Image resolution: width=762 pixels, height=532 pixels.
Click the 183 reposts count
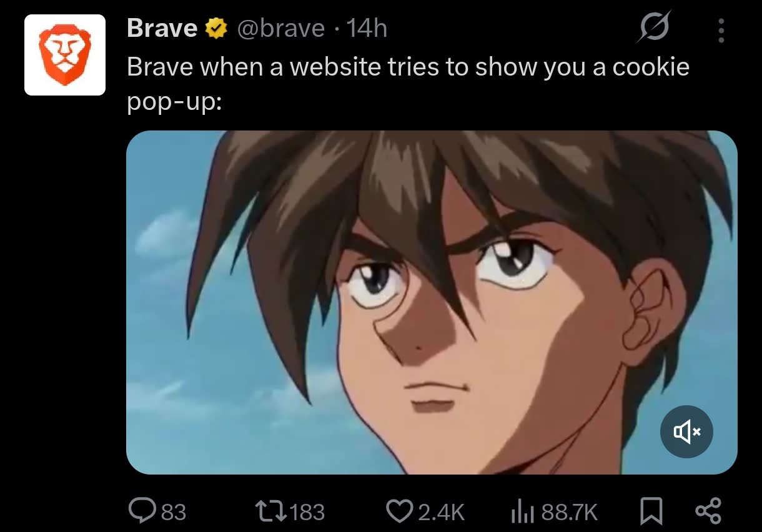307,513
